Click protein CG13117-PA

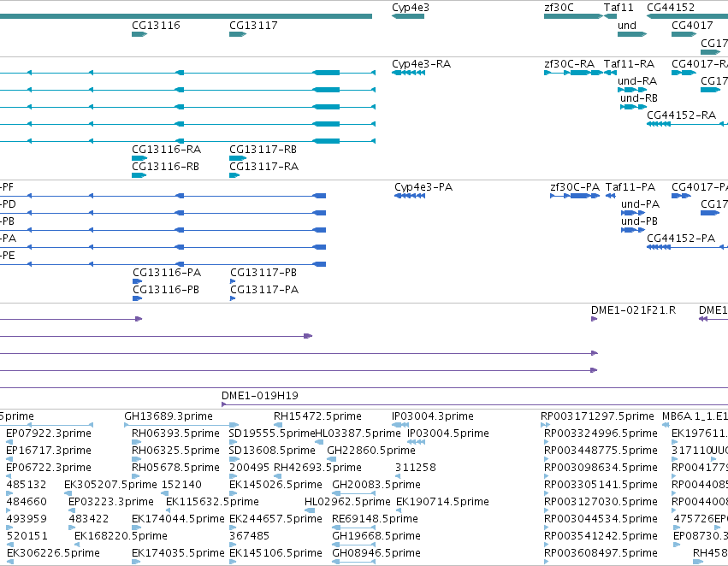tap(264, 290)
